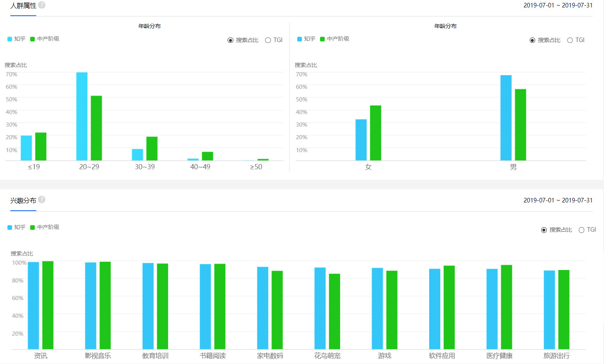Toggle 知乎 legend in the age chart

click(16, 39)
